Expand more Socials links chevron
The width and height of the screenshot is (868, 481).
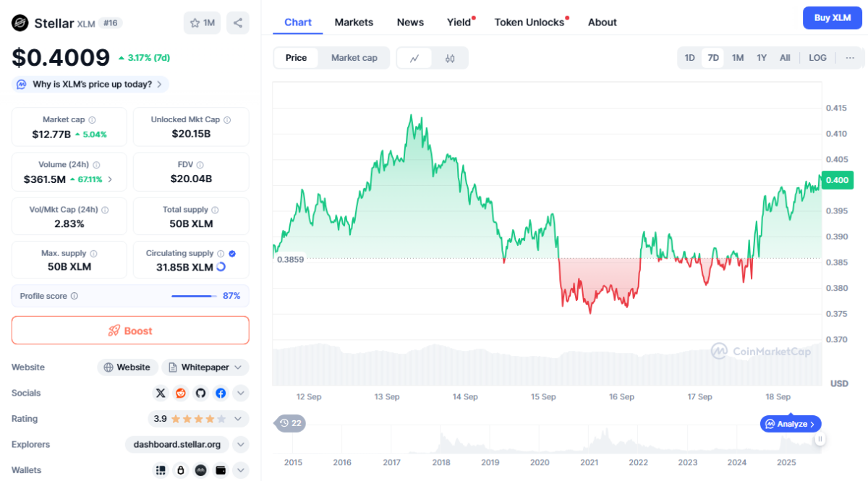point(241,393)
